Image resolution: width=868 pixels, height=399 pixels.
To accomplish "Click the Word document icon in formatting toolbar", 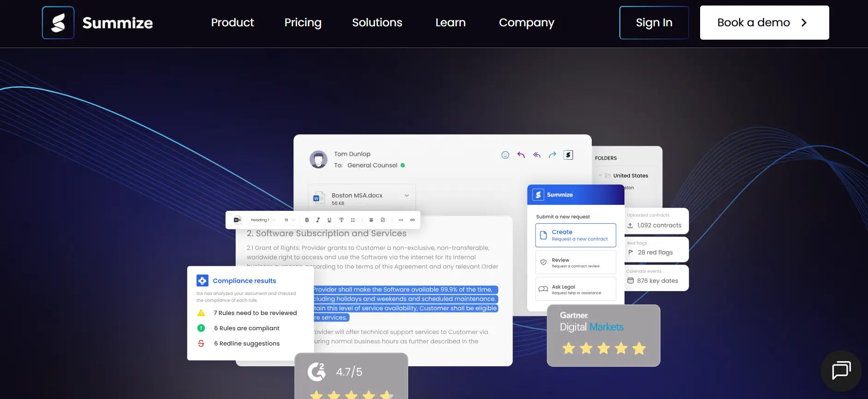I will tap(238, 220).
